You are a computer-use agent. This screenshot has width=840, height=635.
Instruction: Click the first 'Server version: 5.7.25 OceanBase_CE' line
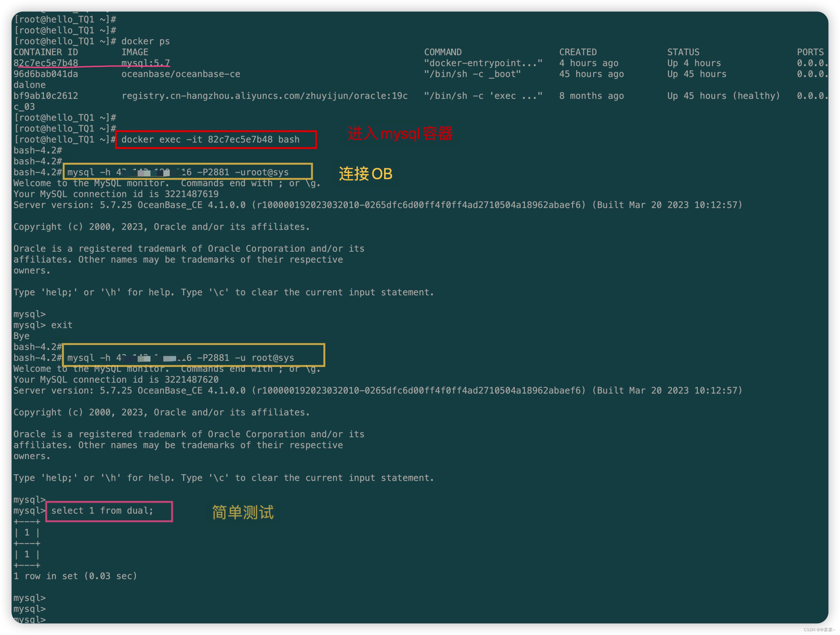point(378,205)
